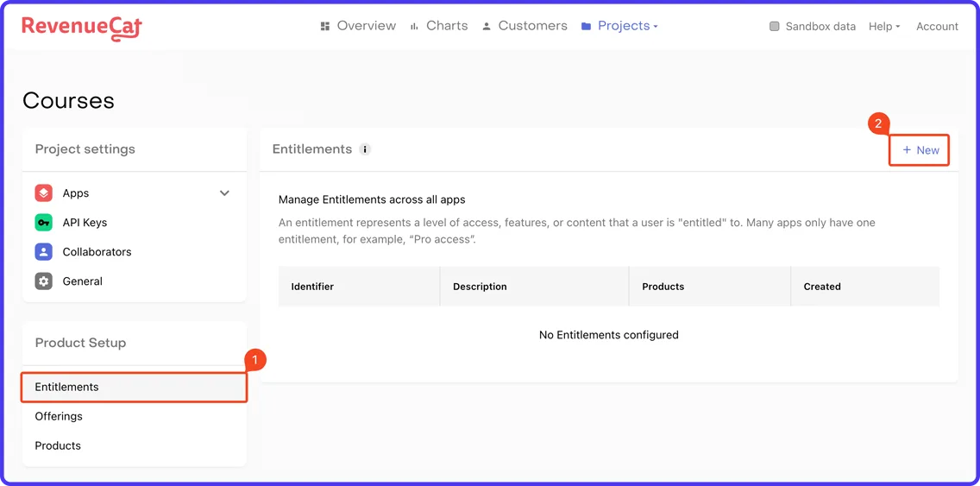Click the Identifier column header
The width and height of the screenshot is (980, 486).
point(312,287)
